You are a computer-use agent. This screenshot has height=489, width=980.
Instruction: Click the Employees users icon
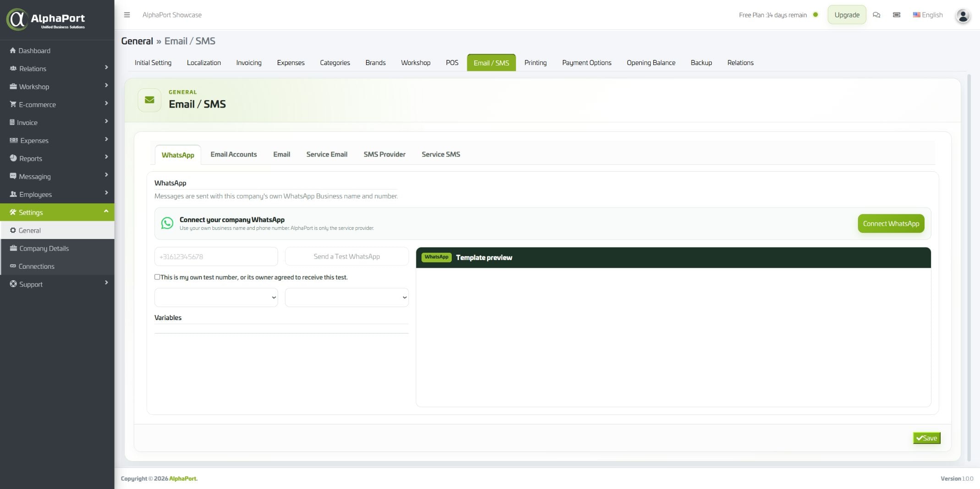pyautogui.click(x=13, y=194)
